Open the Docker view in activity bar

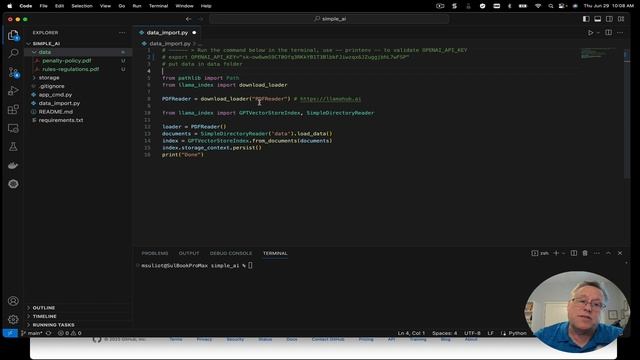point(13,165)
